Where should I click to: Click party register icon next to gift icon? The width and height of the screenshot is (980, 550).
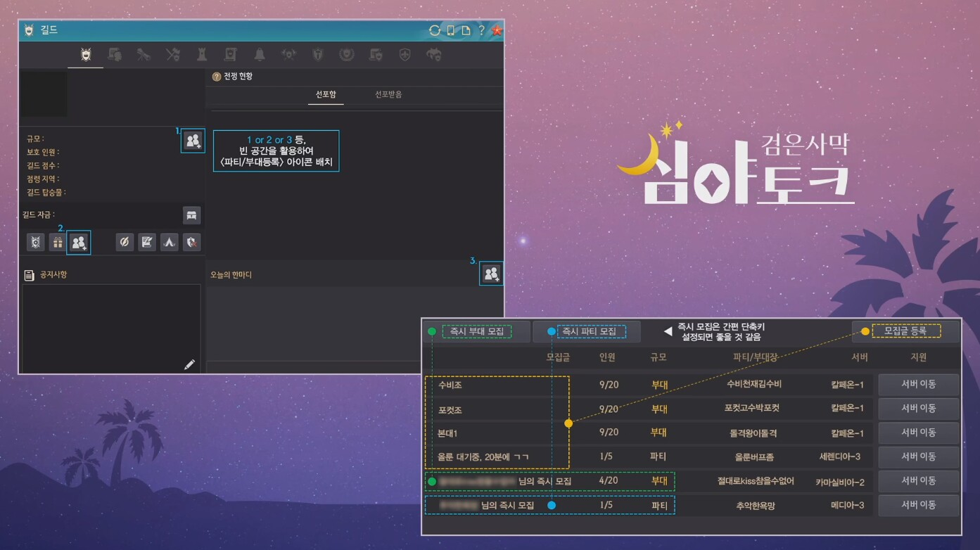[x=79, y=243]
